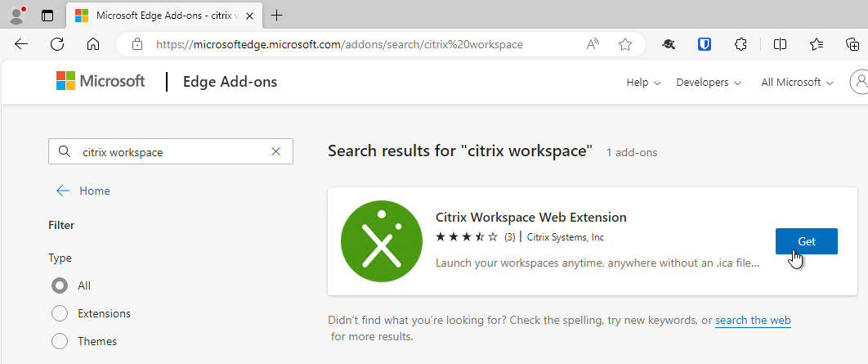Expand the Developers dropdown menu

pyautogui.click(x=709, y=83)
